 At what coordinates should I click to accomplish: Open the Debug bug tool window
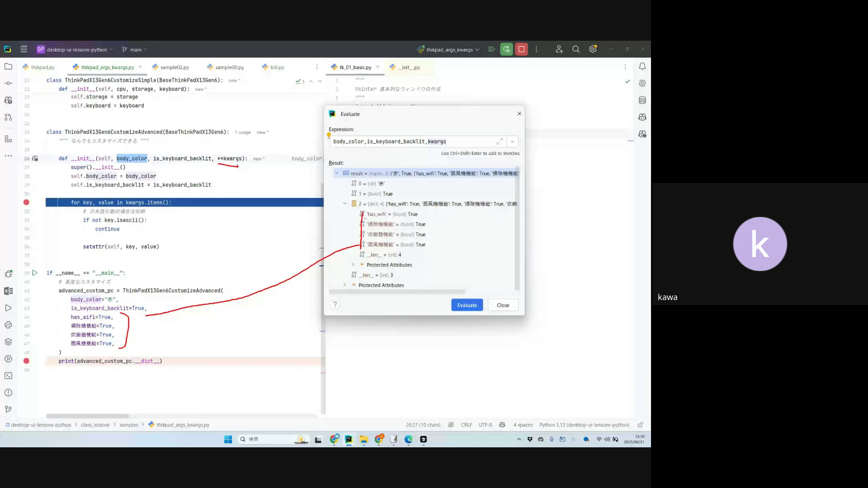8,274
